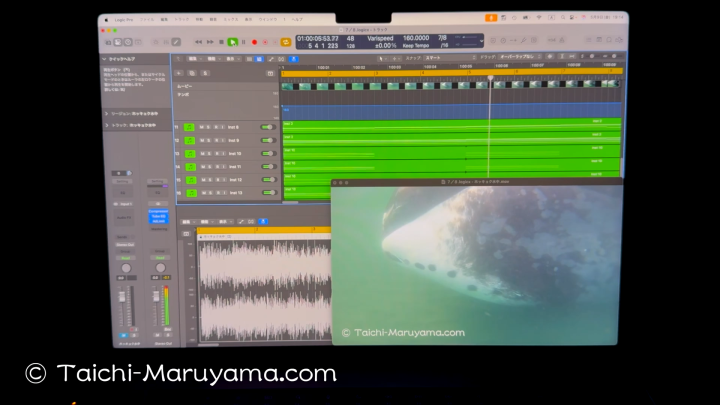Click the Compressor plug-in slot

pos(158,211)
